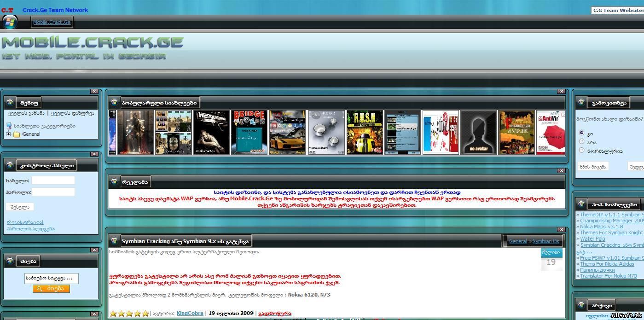
Task: Click the orb icon beside არქივი header
Action: tap(581, 305)
